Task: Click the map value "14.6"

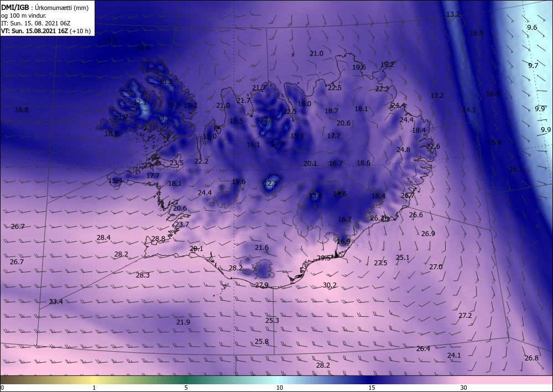Action: pos(340,194)
